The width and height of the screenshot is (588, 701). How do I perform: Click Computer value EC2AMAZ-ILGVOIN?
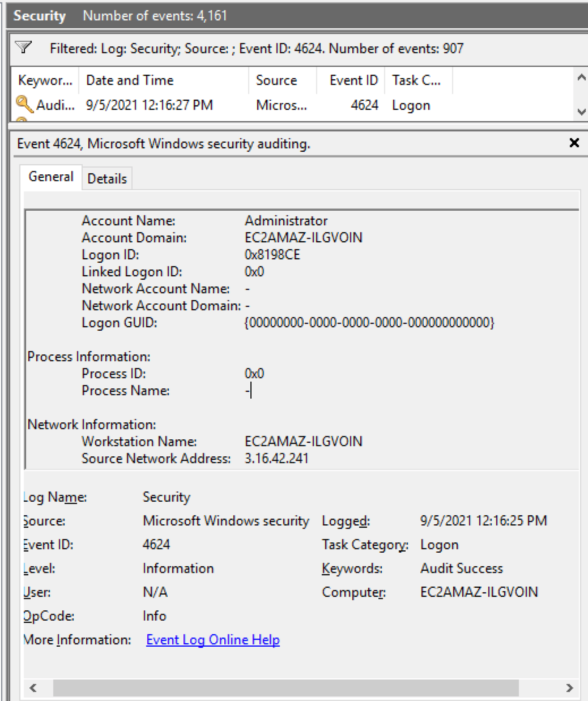[x=479, y=592]
